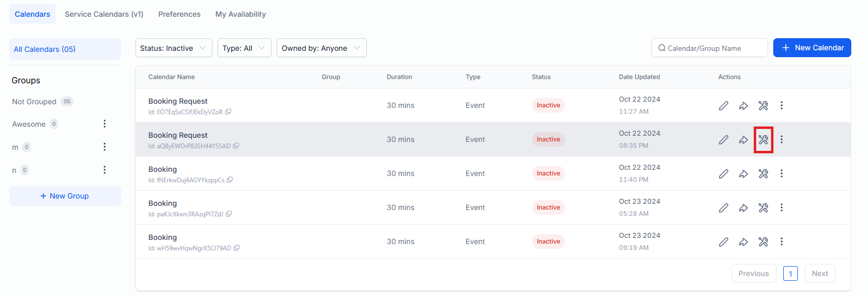Image resolution: width=868 pixels, height=297 pixels.
Task: Create a group with New Group button
Action: click(x=65, y=196)
